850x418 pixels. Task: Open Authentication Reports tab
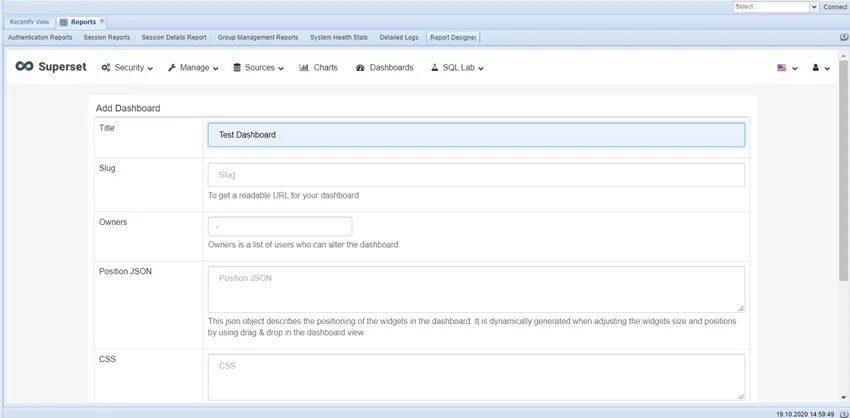click(x=40, y=37)
